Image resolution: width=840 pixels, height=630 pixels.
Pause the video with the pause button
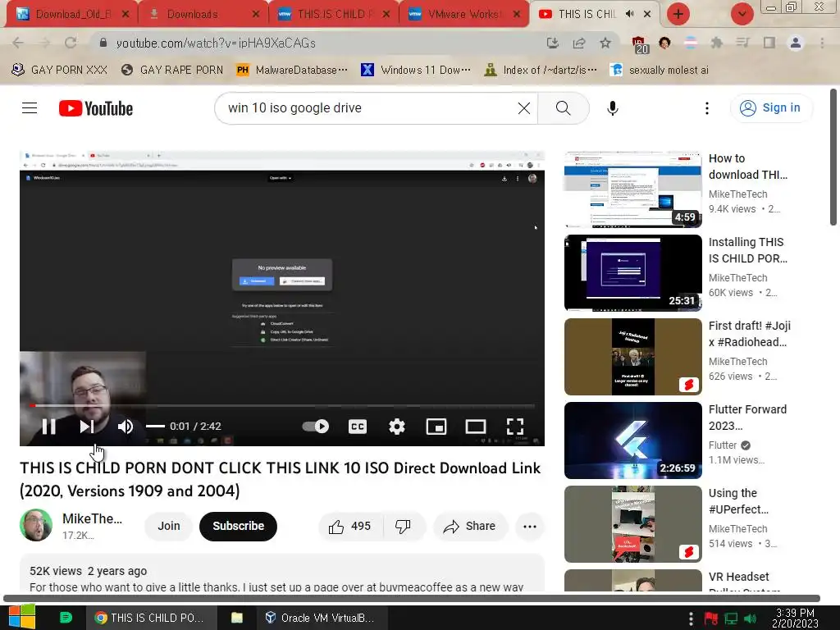point(48,427)
